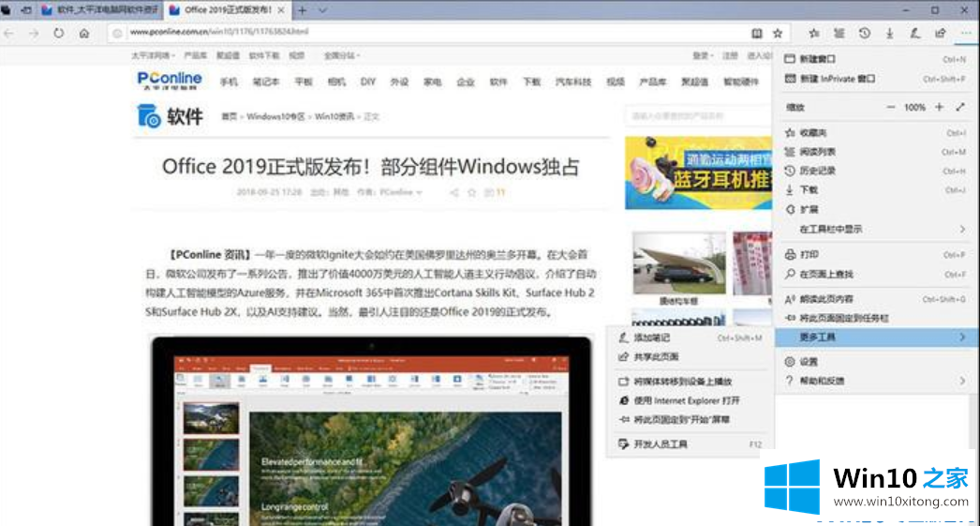Screen dimensions: 980x526
Task: Click the article favorite star icon
Action: coord(472,192)
